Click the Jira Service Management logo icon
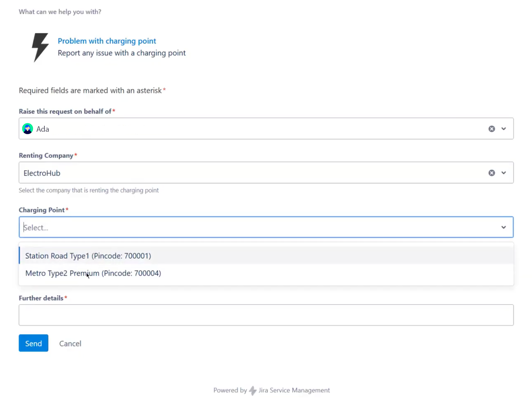This screenshot has height=404, width=532. 253,390
